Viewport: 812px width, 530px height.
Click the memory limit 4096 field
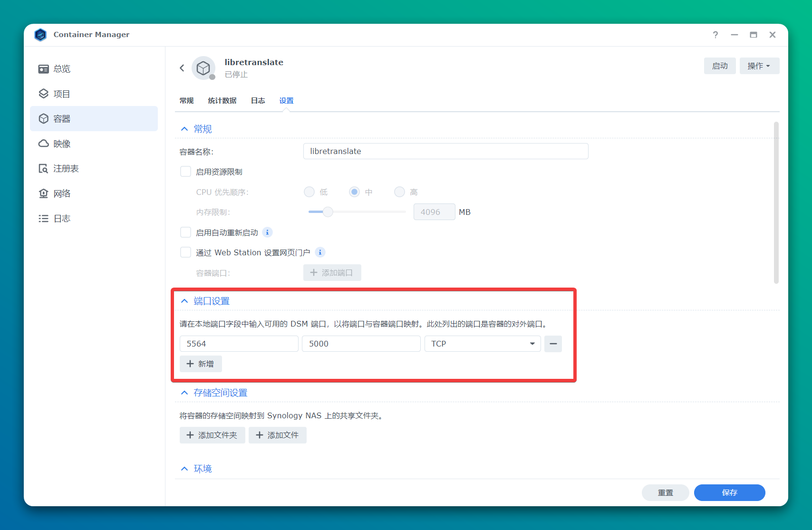[434, 212]
